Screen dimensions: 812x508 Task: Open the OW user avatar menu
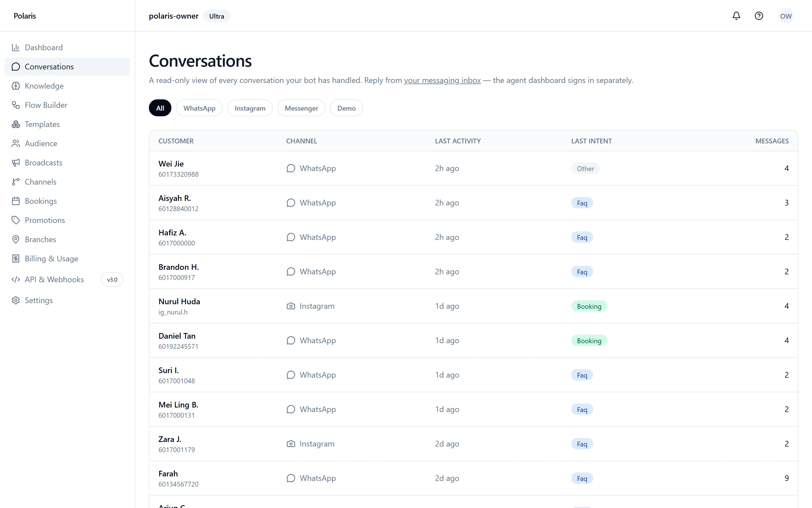785,16
